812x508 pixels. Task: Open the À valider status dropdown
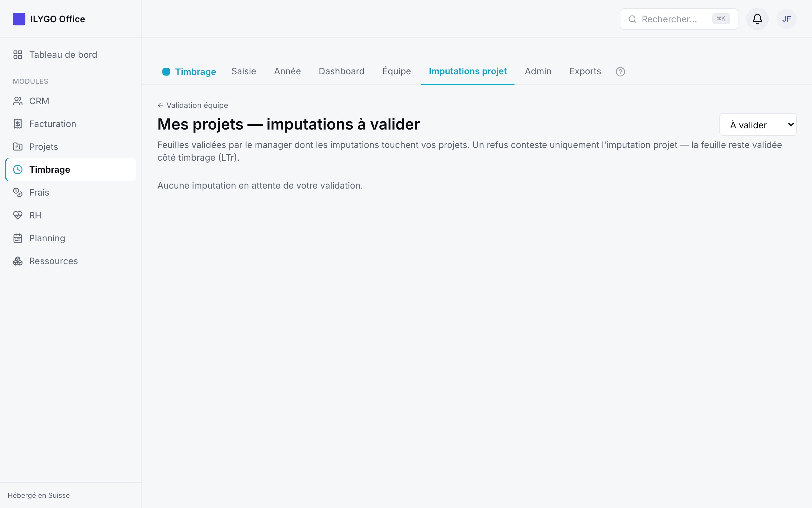point(758,125)
